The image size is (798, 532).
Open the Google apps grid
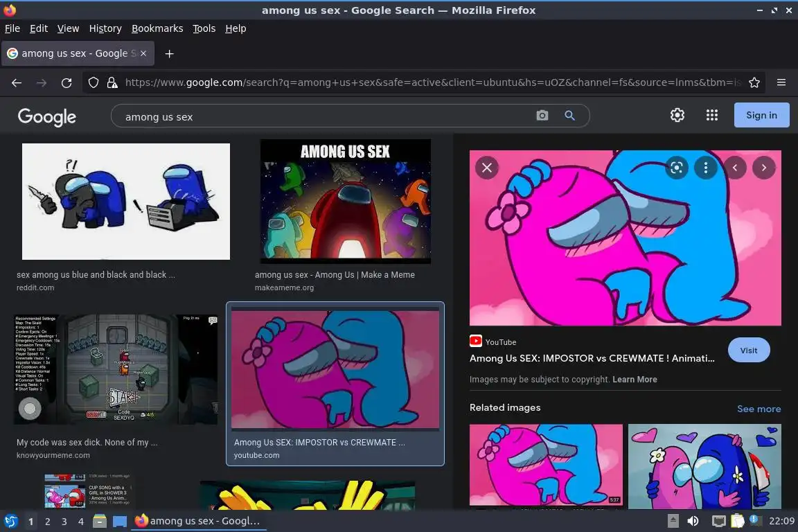pos(712,115)
